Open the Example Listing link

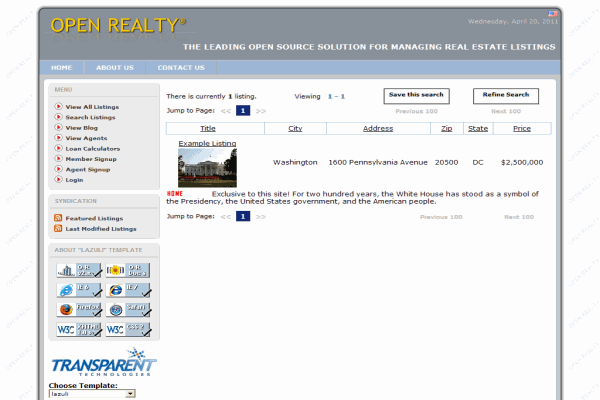point(207,143)
